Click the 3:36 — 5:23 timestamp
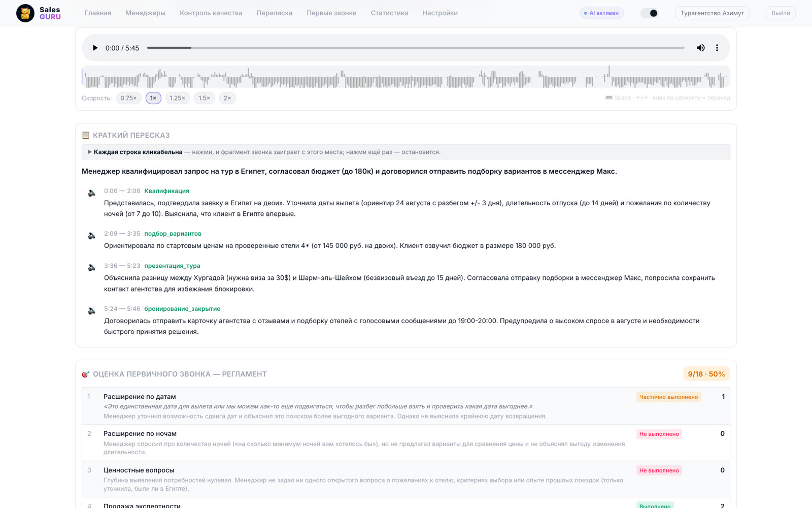This screenshot has width=812, height=508. [122, 266]
